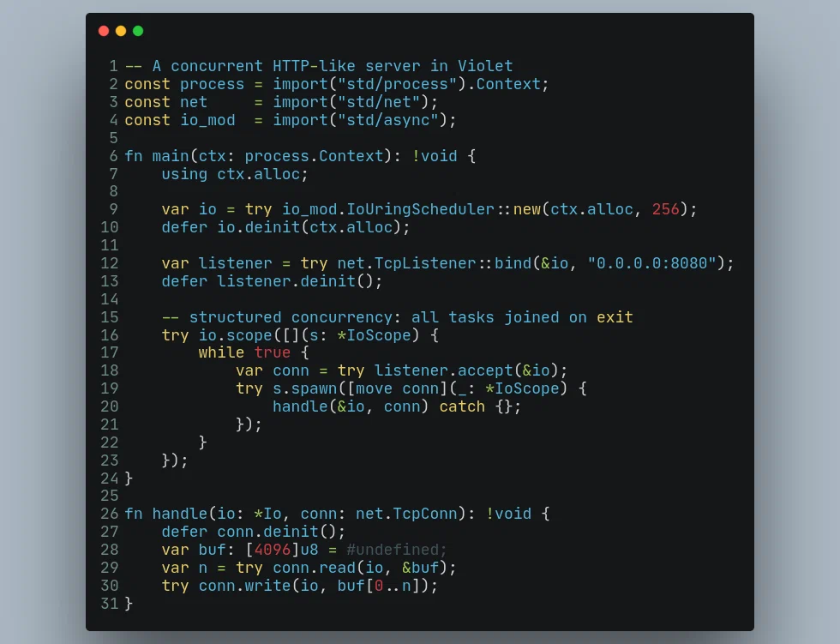Viewport: 840px width, 644px height.
Task: Click the string "0.0.0.0:8080" on line 12
Action: [652, 263]
